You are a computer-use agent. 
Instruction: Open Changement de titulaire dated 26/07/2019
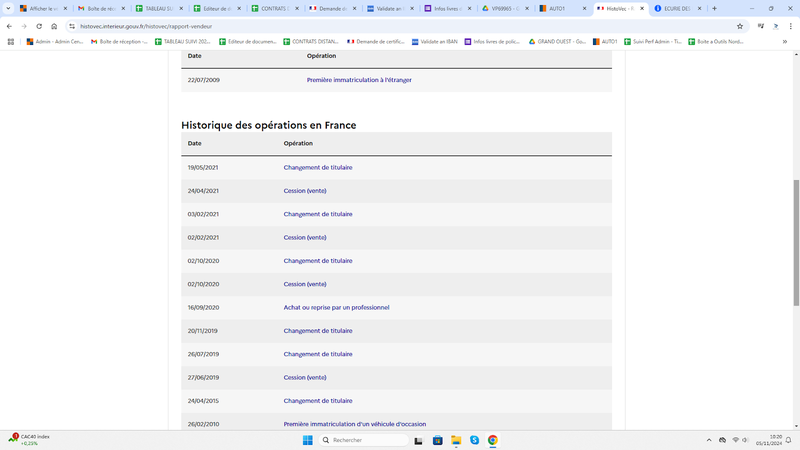pyautogui.click(x=318, y=354)
